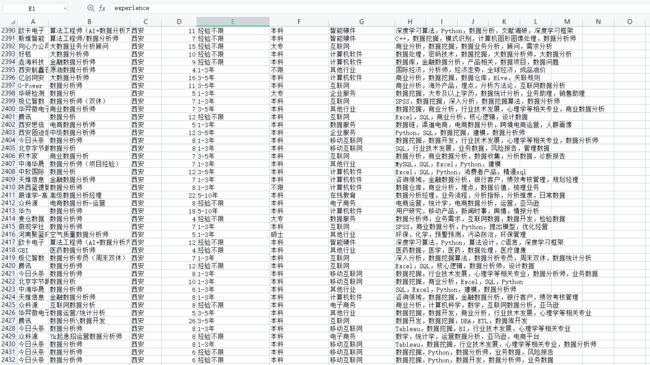The image size is (650, 365).
Task: Click cell '好租' in row 2393
Action: 25,54
